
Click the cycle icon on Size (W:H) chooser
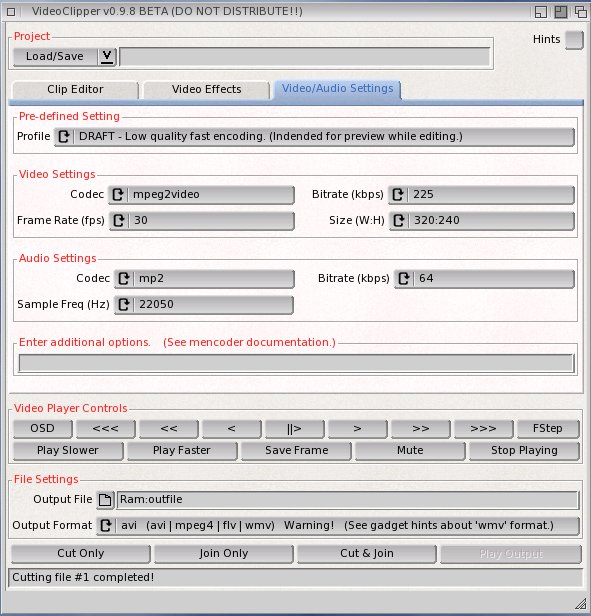398,221
